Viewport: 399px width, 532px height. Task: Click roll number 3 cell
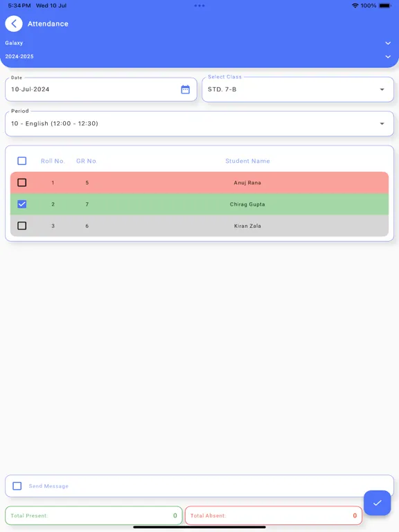coord(53,226)
